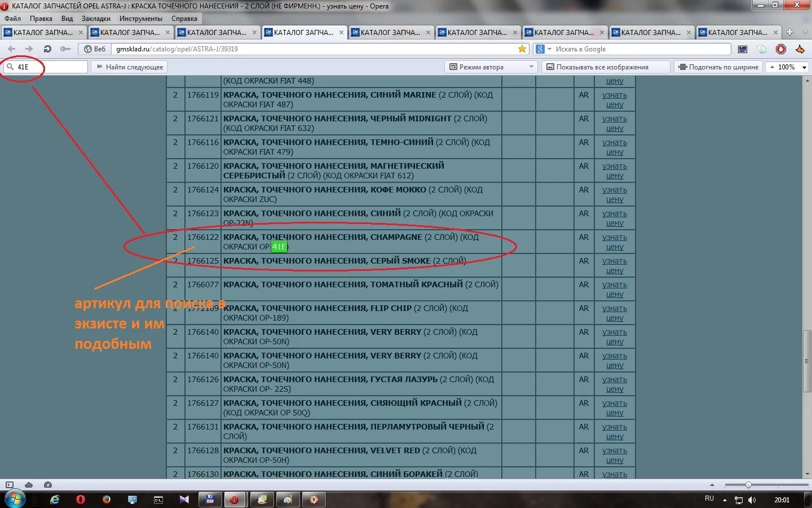Open the Правка menu
Image resolution: width=812 pixels, height=508 pixels.
(x=41, y=19)
